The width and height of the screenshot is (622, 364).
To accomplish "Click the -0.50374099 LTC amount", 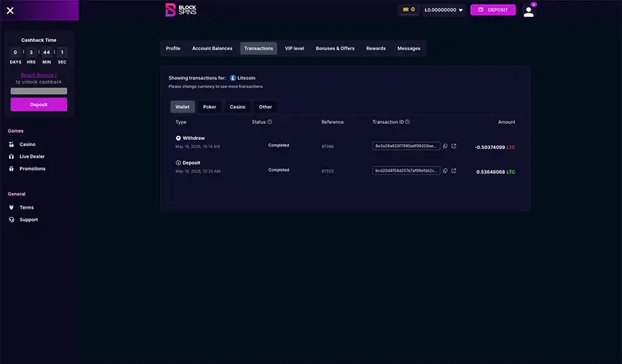I will pyautogui.click(x=495, y=147).
